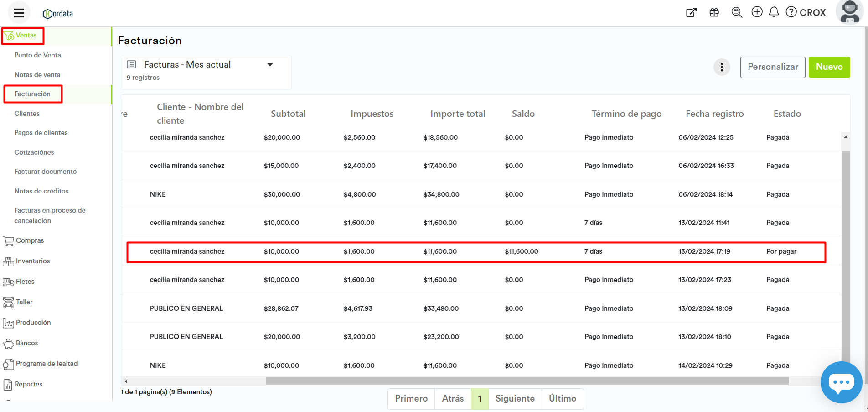Click the green Nuevo button
868x412 pixels.
click(829, 67)
